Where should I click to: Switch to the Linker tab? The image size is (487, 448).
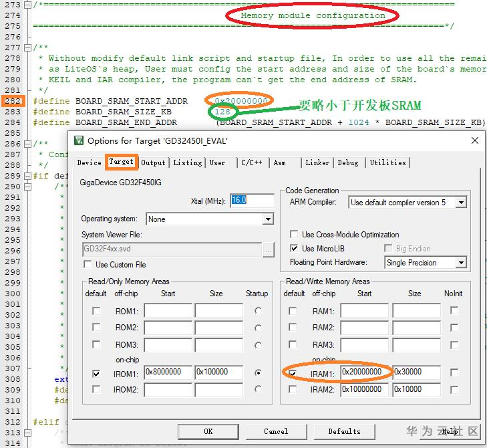[x=317, y=162]
